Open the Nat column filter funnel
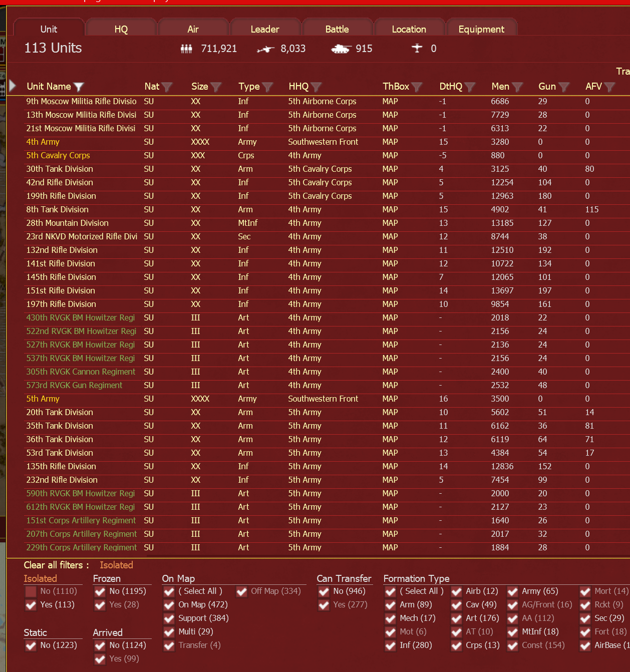 (x=167, y=87)
